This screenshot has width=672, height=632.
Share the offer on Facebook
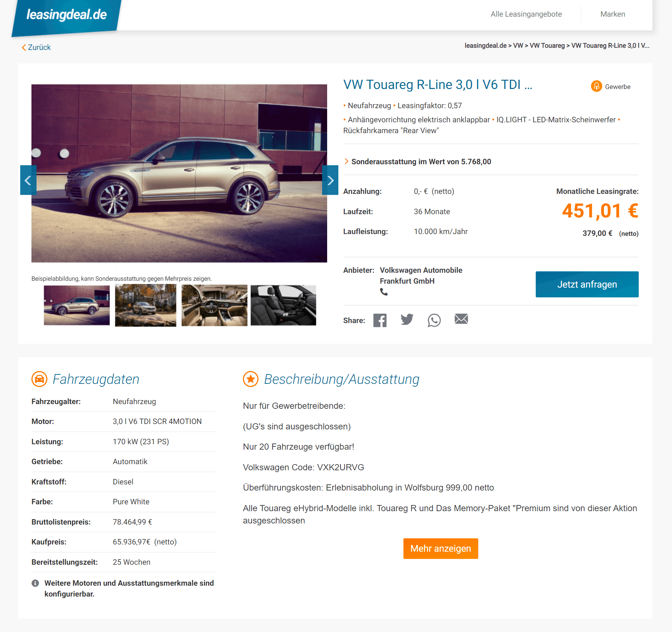pos(380,320)
